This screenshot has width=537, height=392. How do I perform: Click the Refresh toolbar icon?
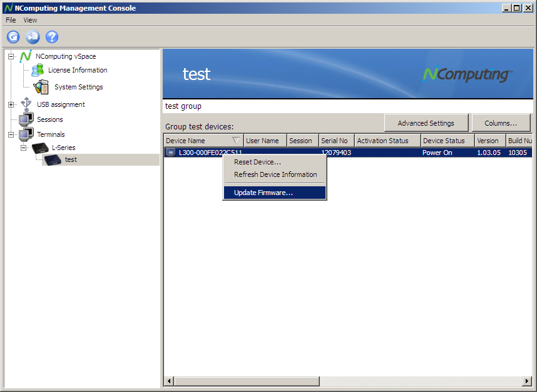coord(13,37)
